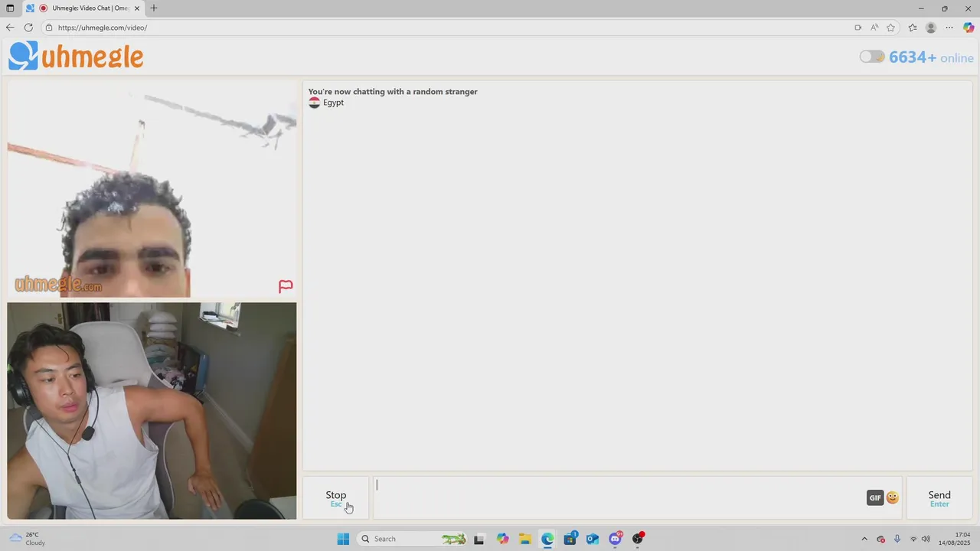
Task: Add page to favorites with star icon
Action: 891,28
